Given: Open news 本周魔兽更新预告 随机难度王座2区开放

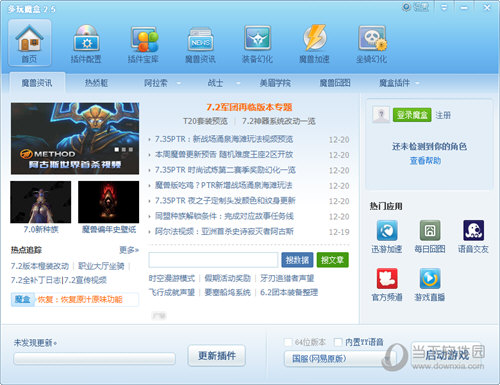Looking at the screenshot, I should click(224, 155).
